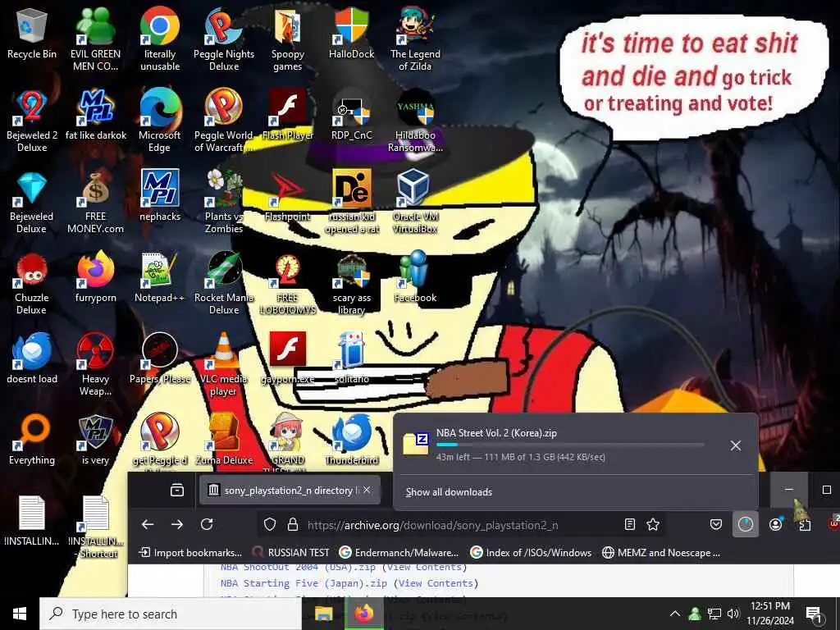
Task: Open the Spoopy games folder
Action: 288,39
